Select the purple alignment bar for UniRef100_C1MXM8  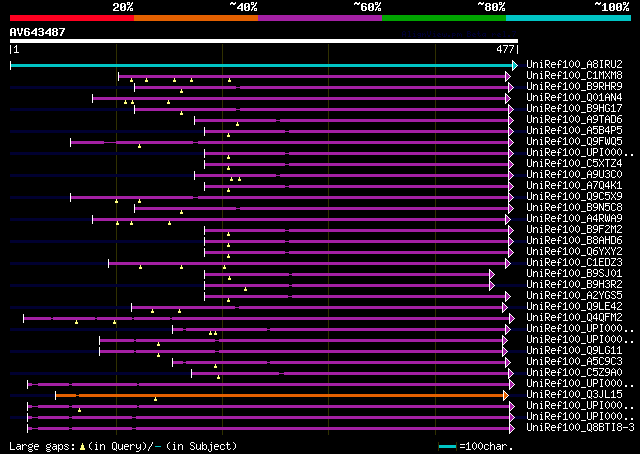pyautogui.click(x=312, y=76)
